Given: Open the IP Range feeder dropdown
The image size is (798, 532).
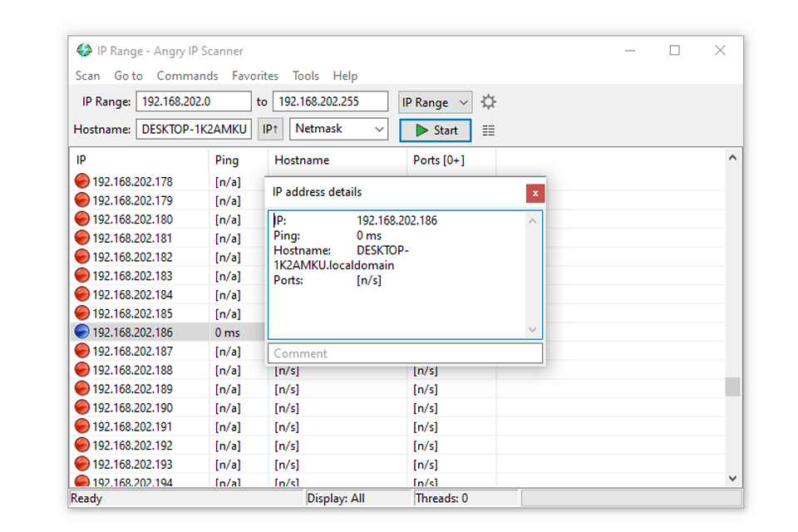Looking at the screenshot, I should tap(435, 102).
